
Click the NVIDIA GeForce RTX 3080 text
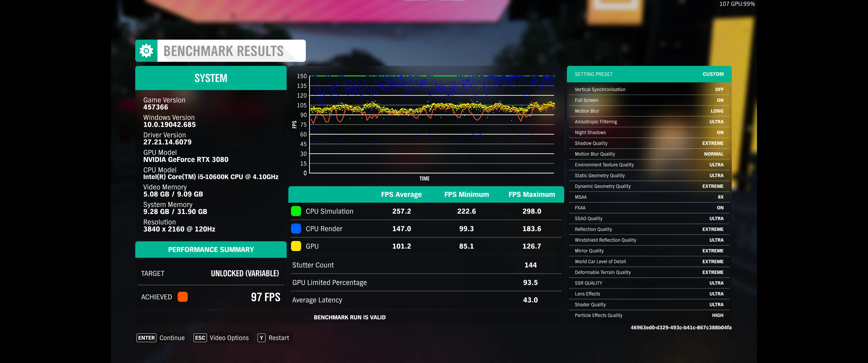point(186,160)
